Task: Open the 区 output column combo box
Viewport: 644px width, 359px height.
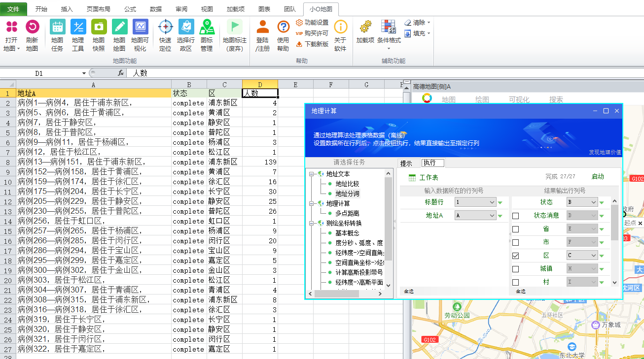Action: click(582, 256)
